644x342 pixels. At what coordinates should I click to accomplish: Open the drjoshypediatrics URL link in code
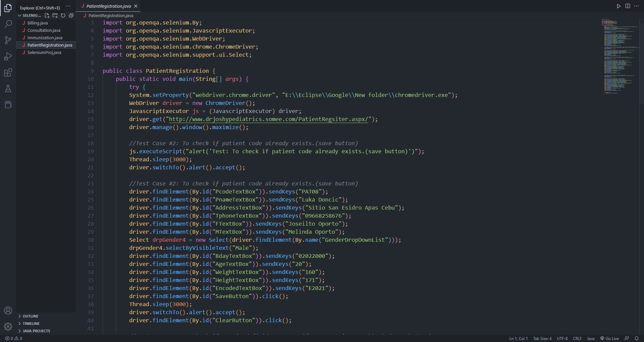(268, 119)
